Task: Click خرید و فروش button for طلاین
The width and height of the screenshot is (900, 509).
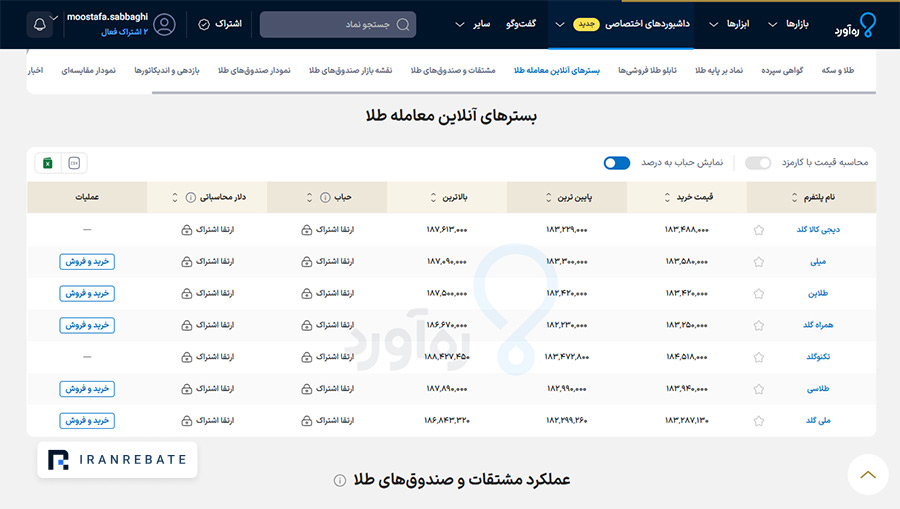Action: pyautogui.click(x=87, y=293)
